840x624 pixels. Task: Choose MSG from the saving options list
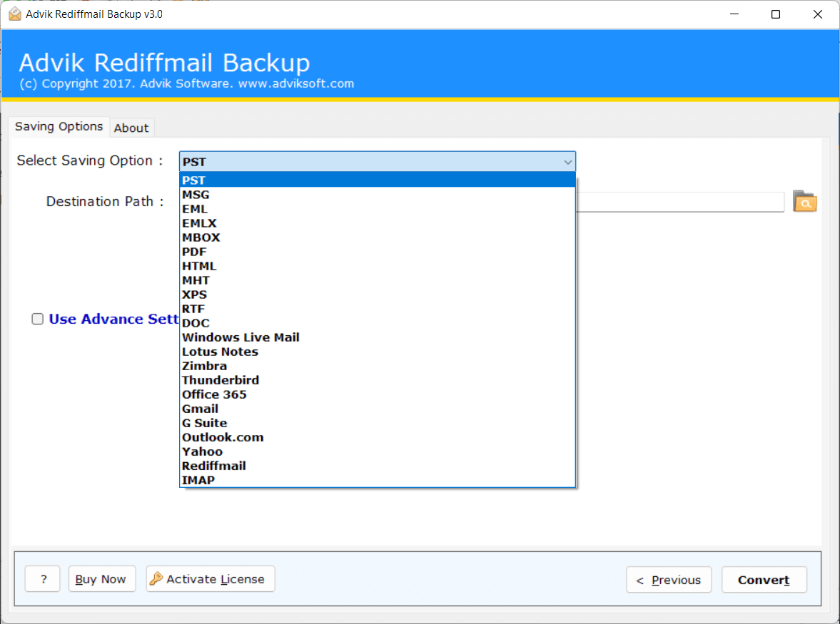[377, 195]
